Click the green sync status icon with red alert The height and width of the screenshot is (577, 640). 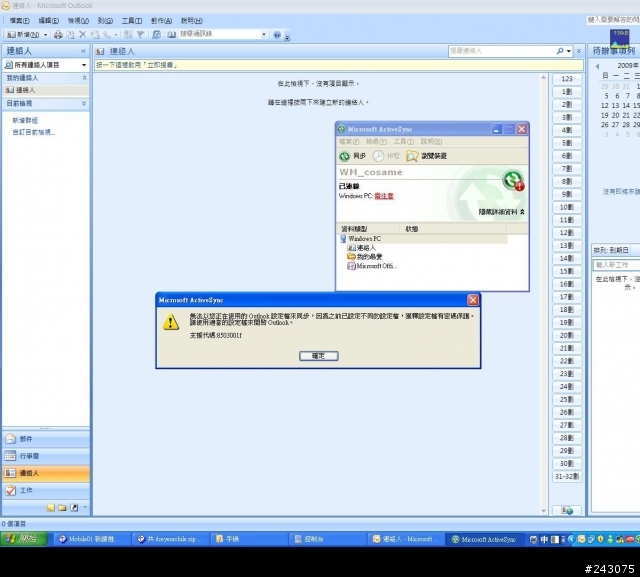click(513, 180)
